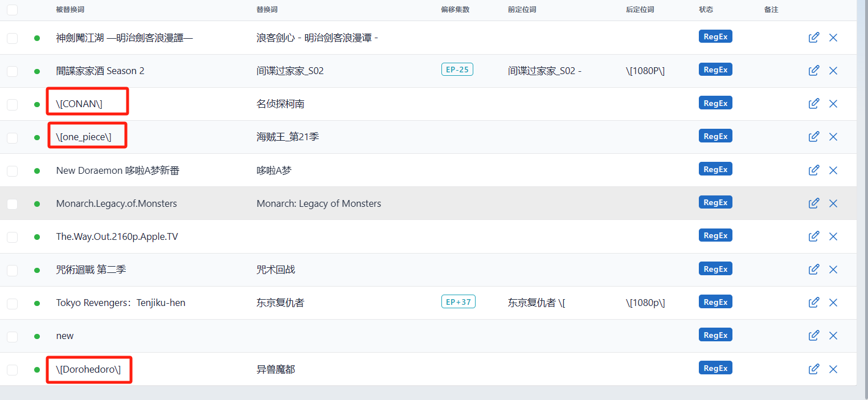Viewport: 868px width, 400px height.
Task: Click the 后定位词 column header
Action: click(640, 10)
